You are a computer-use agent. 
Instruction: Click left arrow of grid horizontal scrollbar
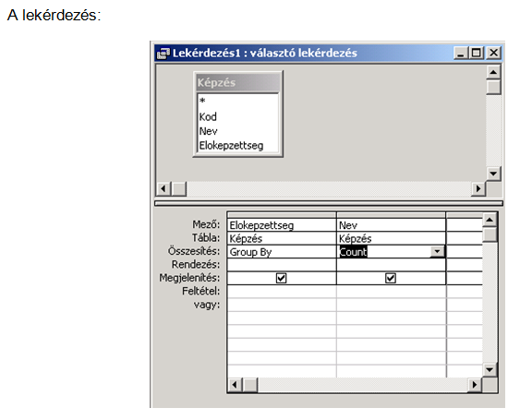click(235, 385)
